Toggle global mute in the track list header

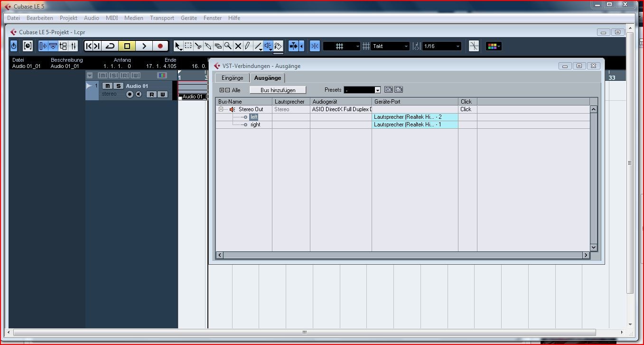pos(103,76)
